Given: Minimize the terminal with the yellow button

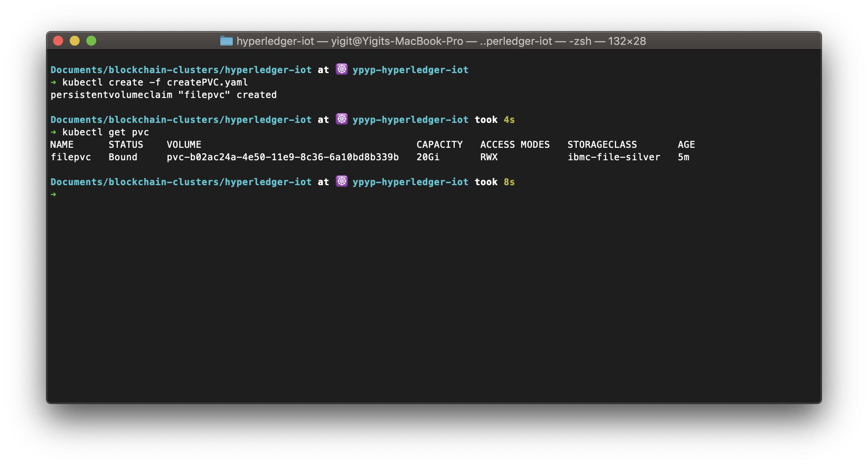Looking at the screenshot, I should (x=75, y=41).
